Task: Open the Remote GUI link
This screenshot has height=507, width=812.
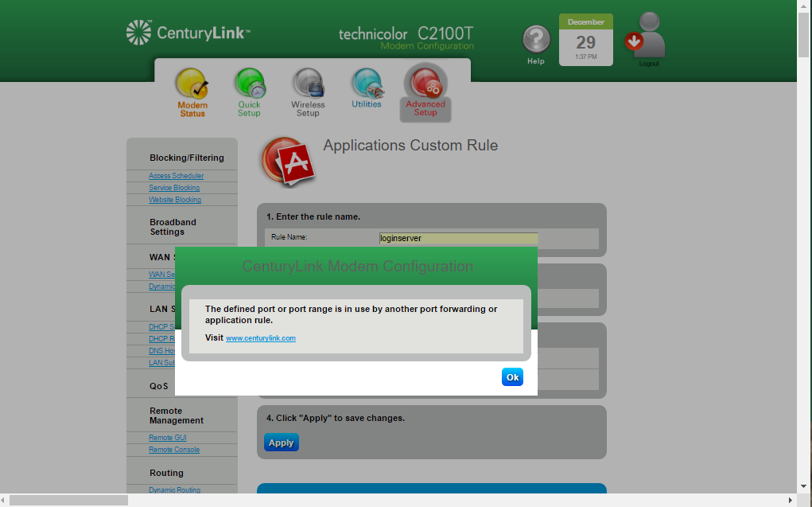Action: pyautogui.click(x=167, y=438)
